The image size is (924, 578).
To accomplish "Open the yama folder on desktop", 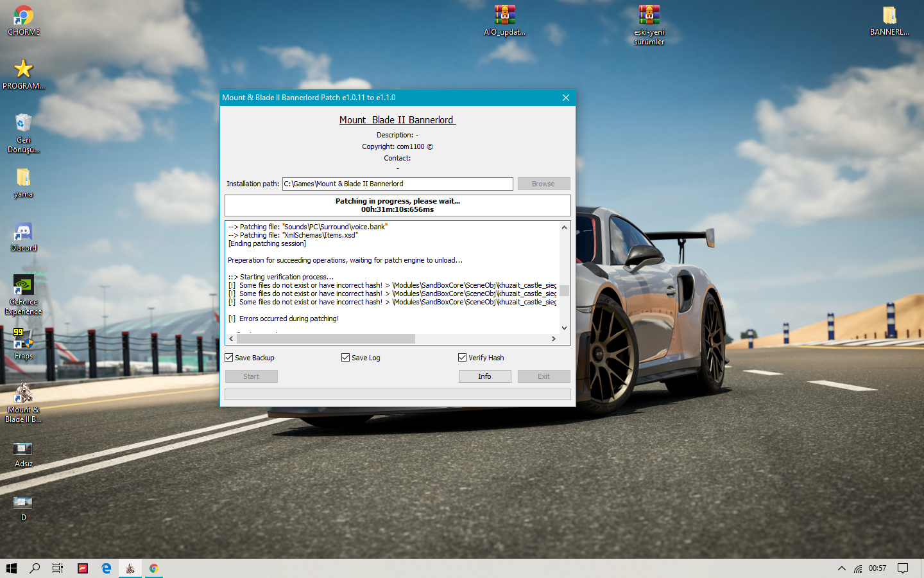I will (x=24, y=183).
